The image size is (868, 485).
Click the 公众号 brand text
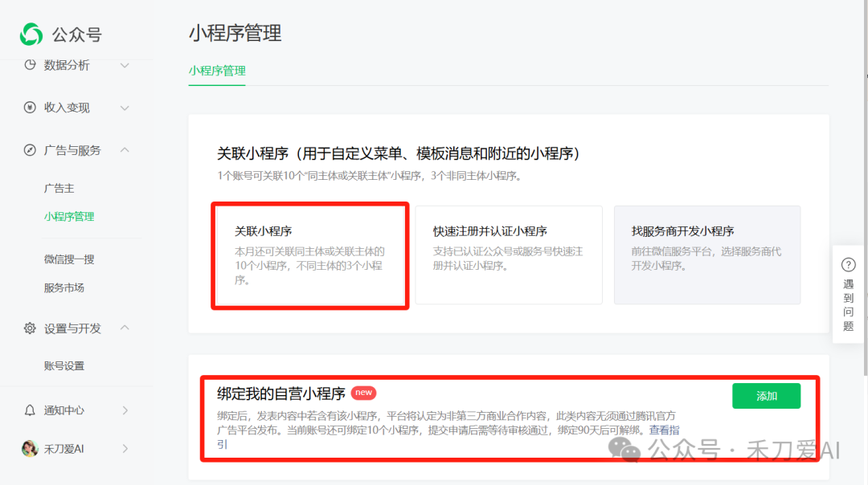(x=77, y=35)
